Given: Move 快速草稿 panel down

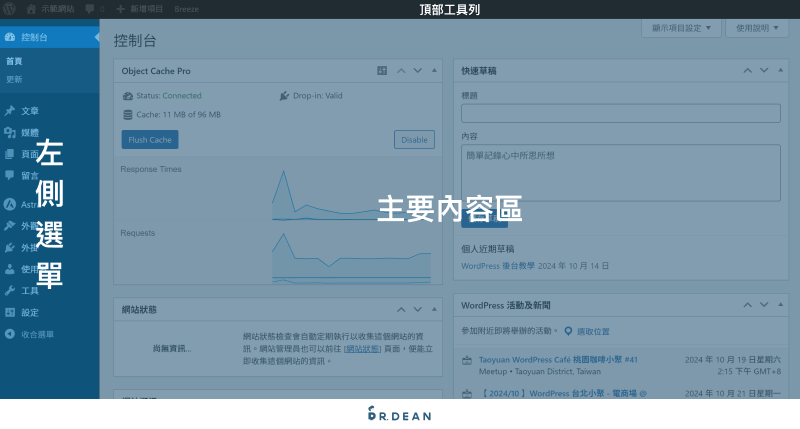Looking at the screenshot, I should coord(764,70).
